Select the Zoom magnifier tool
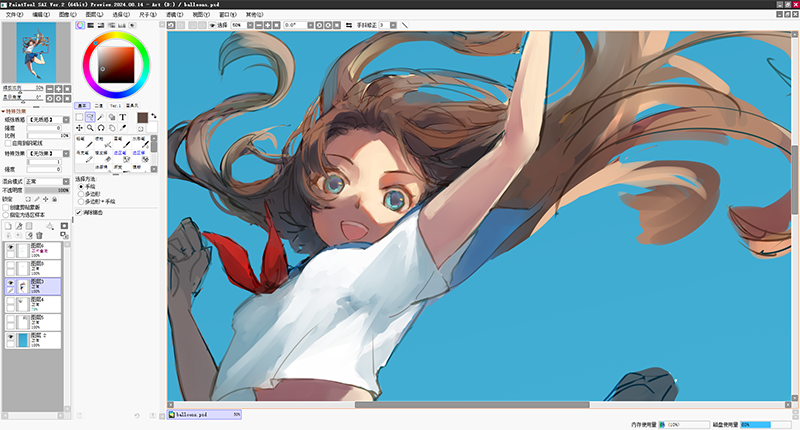This screenshot has width=800, height=430. coord(90,128)
